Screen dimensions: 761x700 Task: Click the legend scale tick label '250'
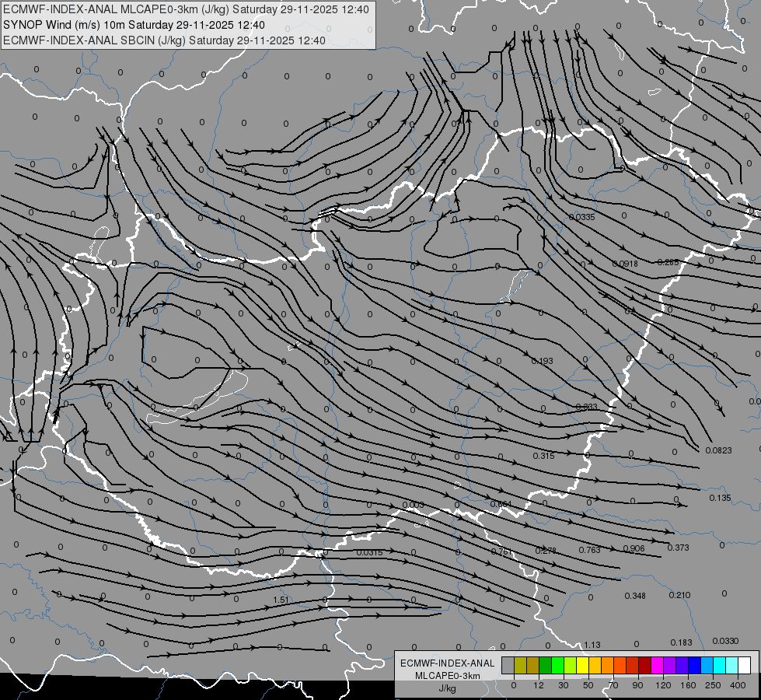tap(713, 685)
